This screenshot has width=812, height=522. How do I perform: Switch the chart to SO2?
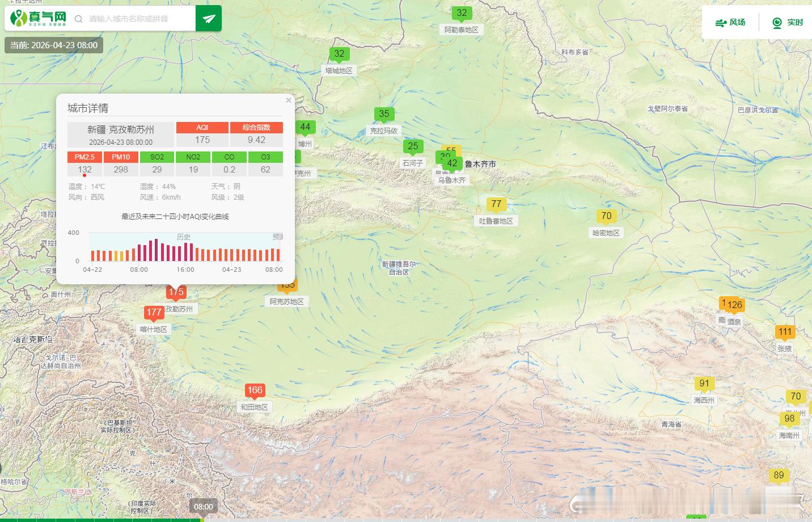(157, 157)
